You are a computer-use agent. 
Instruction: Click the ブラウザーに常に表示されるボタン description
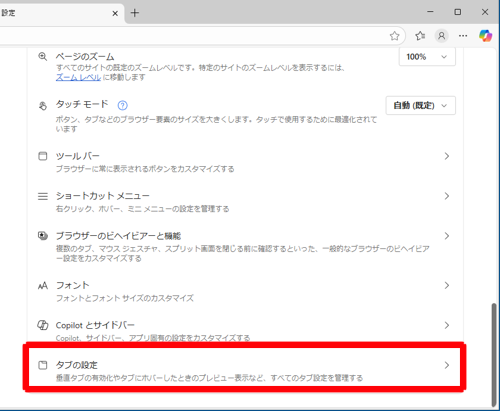tap(145, 169)
